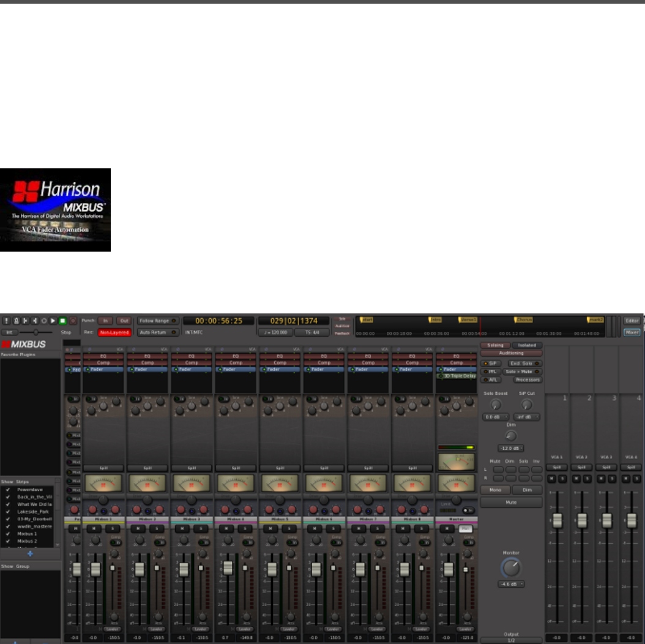This screenshot has height=644, width=645.
Task: Toggle Follow Range option
Action: [x=157, y=321]
